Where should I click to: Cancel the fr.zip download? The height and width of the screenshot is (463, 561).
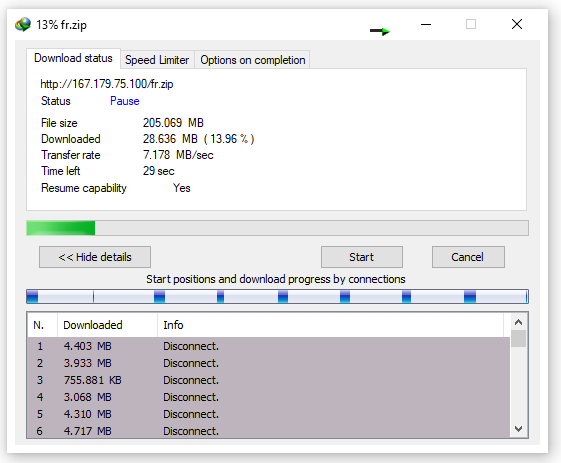[x=468, y=257]
